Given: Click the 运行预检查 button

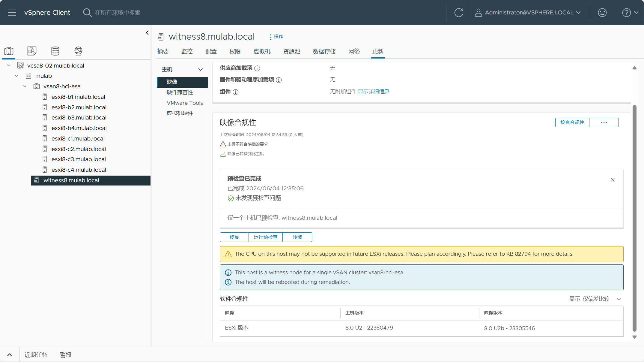Looking at the screenshot, I should [265, 237].
